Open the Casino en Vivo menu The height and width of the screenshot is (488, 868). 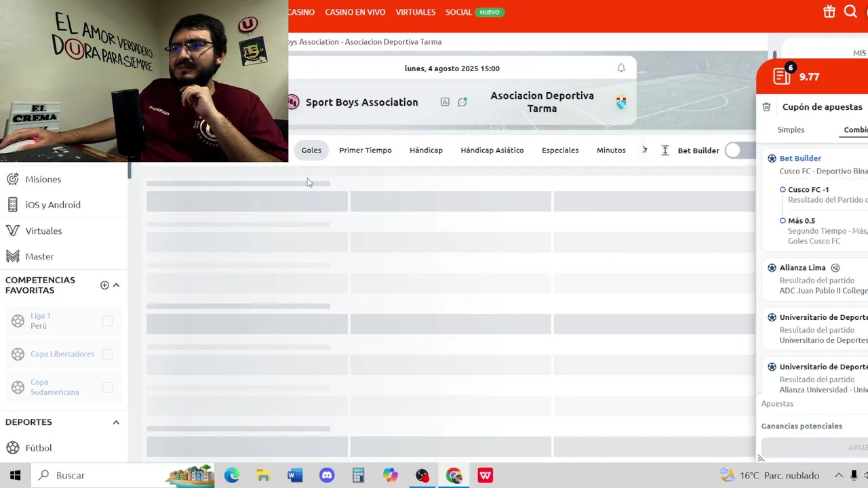coord(355,12)
